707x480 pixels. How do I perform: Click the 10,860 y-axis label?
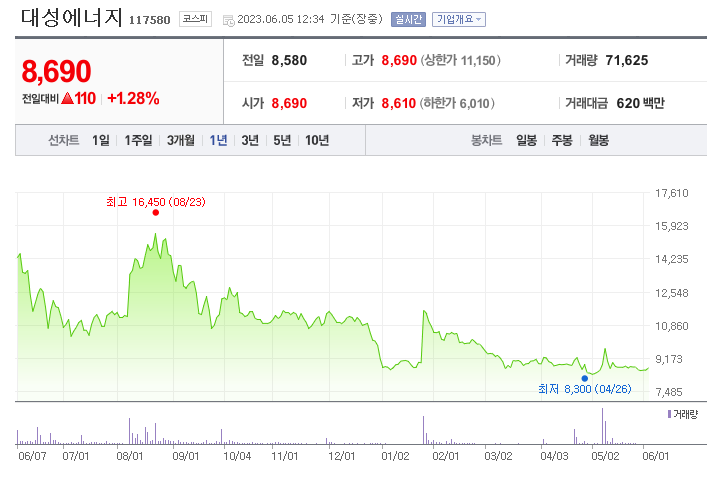pos(672,326)
